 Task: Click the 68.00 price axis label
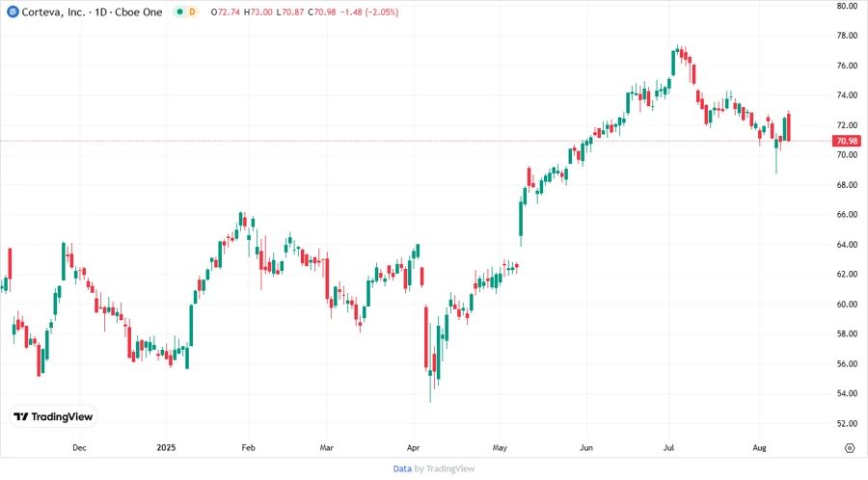coord(847,185)
